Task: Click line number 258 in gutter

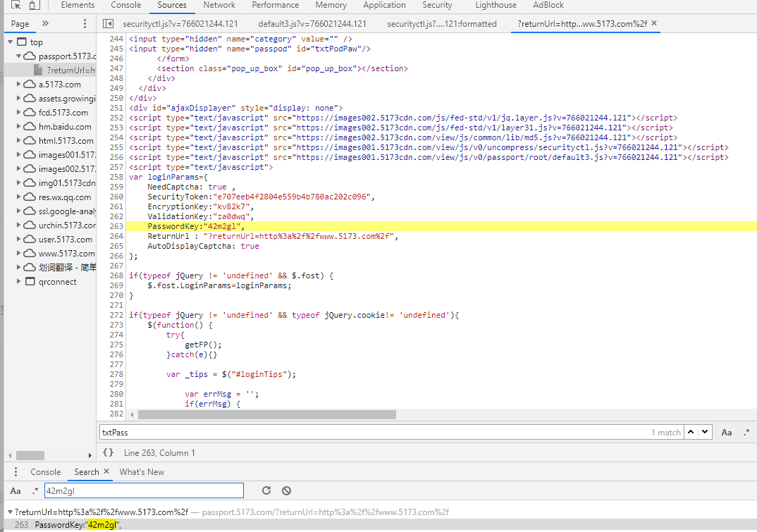Action: (x=116, y=177)
